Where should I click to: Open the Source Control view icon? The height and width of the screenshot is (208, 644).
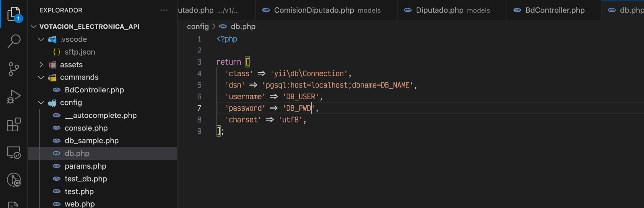(x=14, y=69)
